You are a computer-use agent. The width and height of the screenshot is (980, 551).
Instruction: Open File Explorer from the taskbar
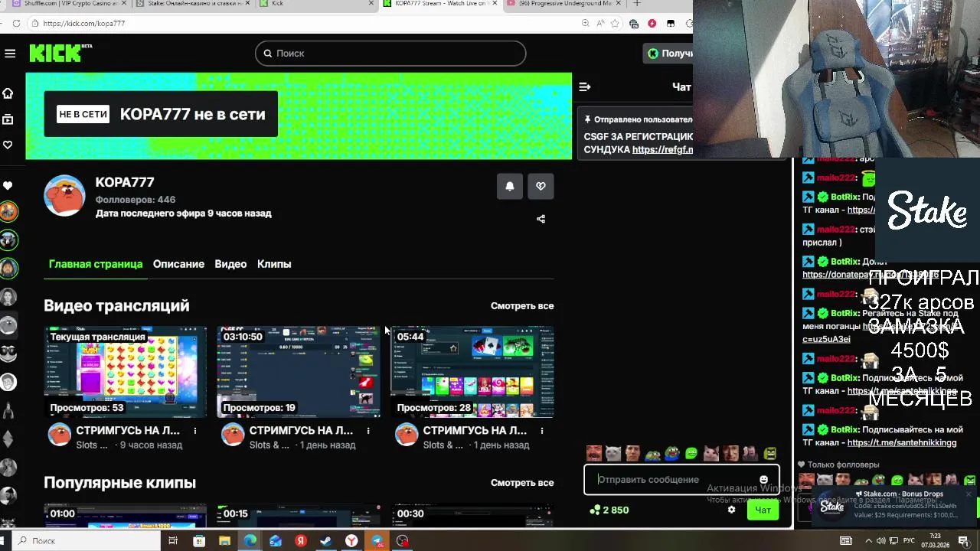pos(224,541)
